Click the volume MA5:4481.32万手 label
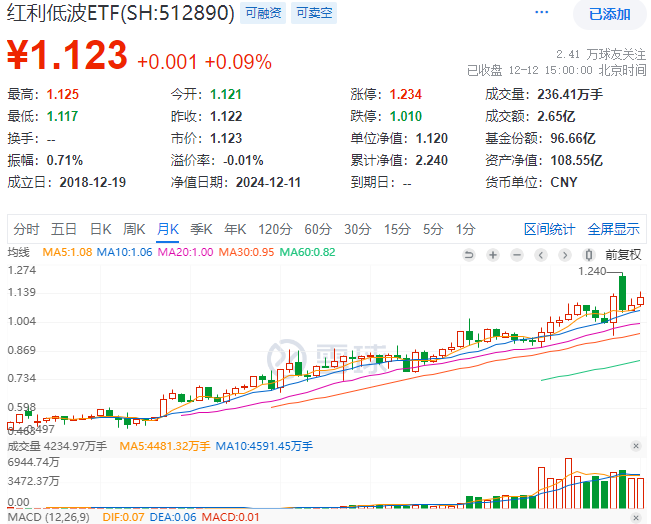Viewport: 651px width, 524px height. point(165,446)
